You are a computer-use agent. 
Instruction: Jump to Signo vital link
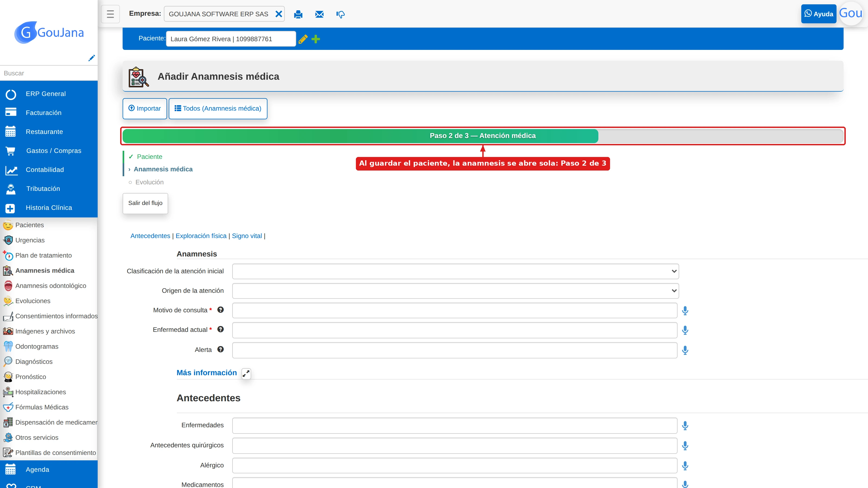247,236
